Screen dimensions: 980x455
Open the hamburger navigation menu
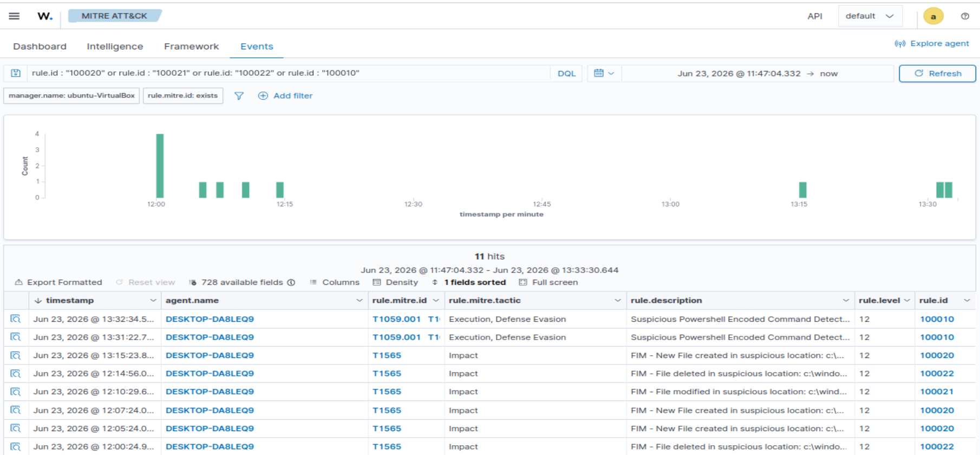click(14, 16)
